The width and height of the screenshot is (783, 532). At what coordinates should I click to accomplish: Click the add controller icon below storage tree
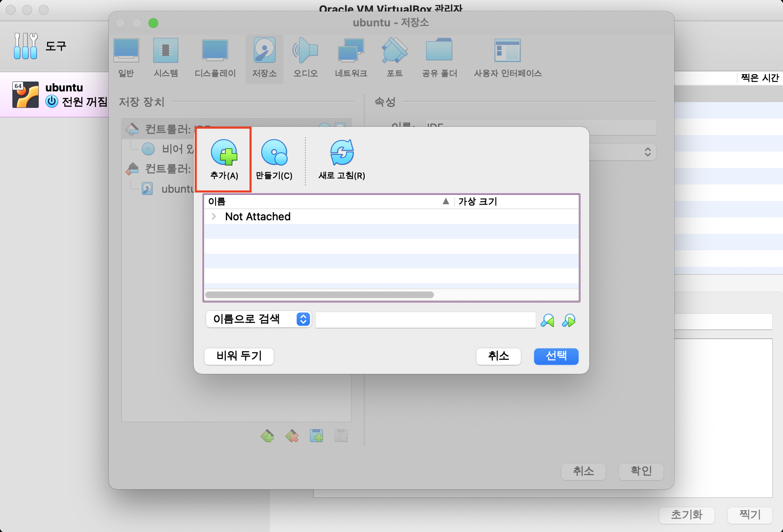pyautogui.click(x=267, y=436)
